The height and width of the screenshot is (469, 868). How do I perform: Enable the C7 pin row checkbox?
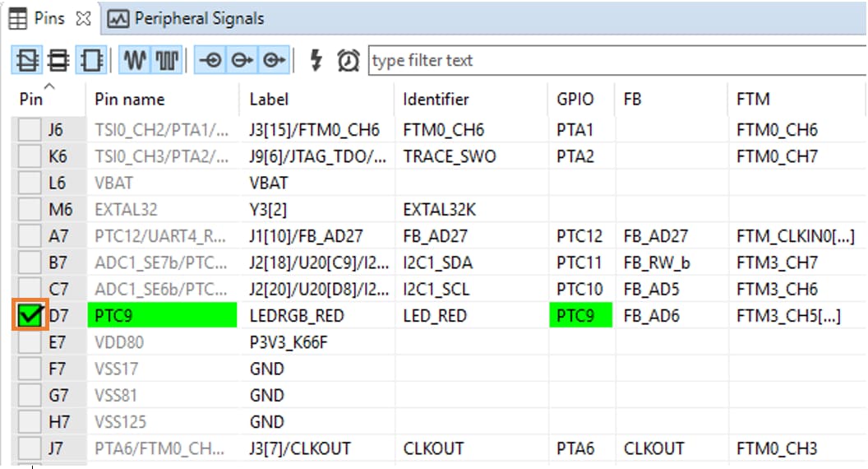(x=29, y=290)
